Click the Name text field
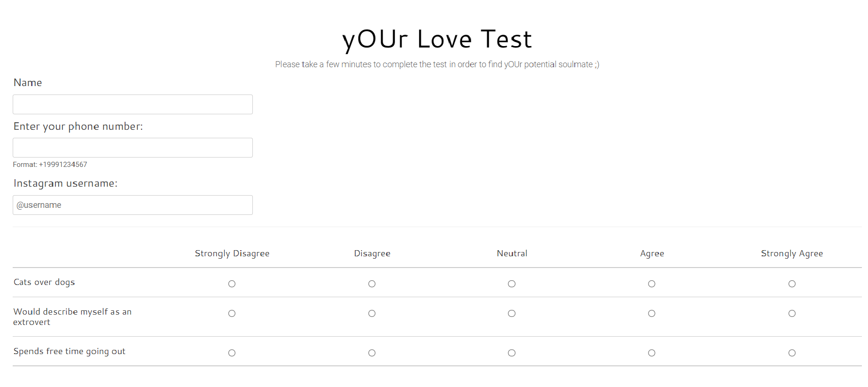The image size is (868, 387). [133, 104]
